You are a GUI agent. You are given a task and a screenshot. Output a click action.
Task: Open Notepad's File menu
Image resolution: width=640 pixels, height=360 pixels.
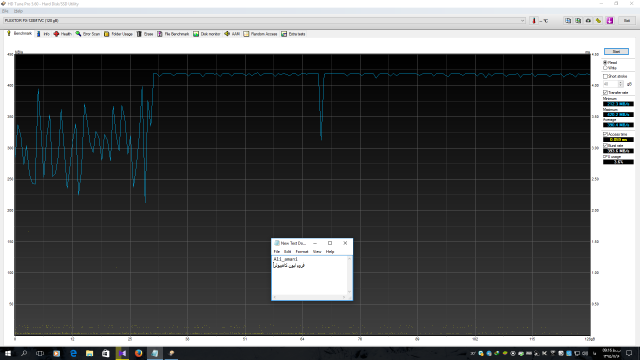pyautogui.click(x=276, y=252)
